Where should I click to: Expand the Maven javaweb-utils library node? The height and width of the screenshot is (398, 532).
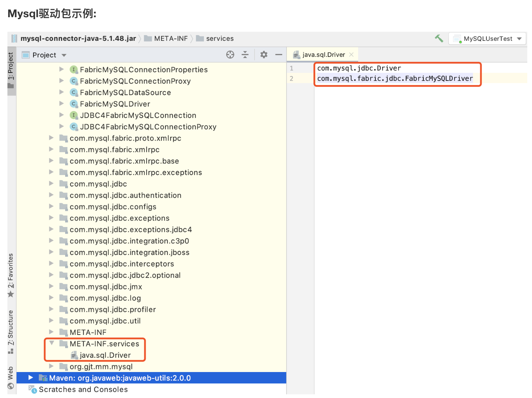(31, 378)
